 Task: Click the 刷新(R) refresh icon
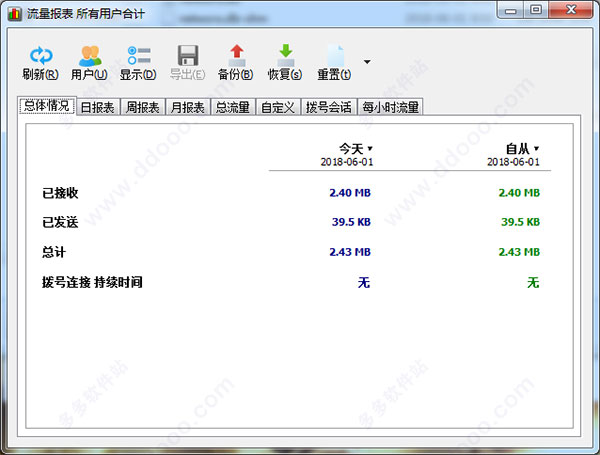click(41, 55)
